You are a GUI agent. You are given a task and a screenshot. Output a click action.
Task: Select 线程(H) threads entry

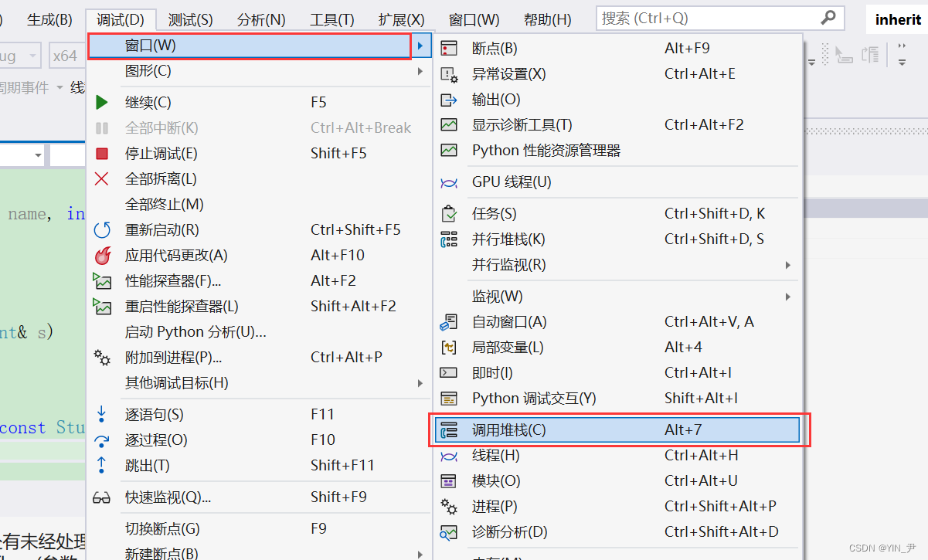(x=617, y=455)
